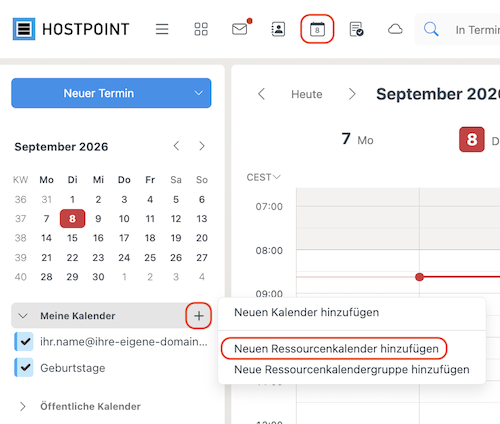
Task: Select the September 2026 month title in main view
Action: click(x=438, y=94)
